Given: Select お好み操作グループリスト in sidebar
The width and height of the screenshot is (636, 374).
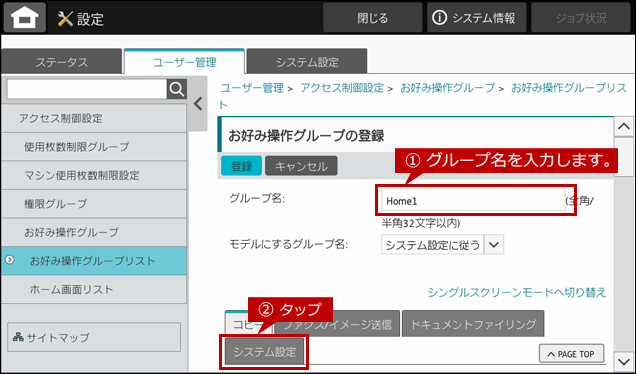Looking at the screenshot, I should [x=94, y=261].
